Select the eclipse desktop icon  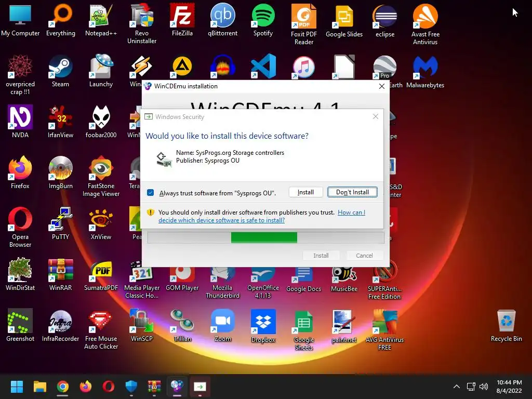(x=385, y=21)
